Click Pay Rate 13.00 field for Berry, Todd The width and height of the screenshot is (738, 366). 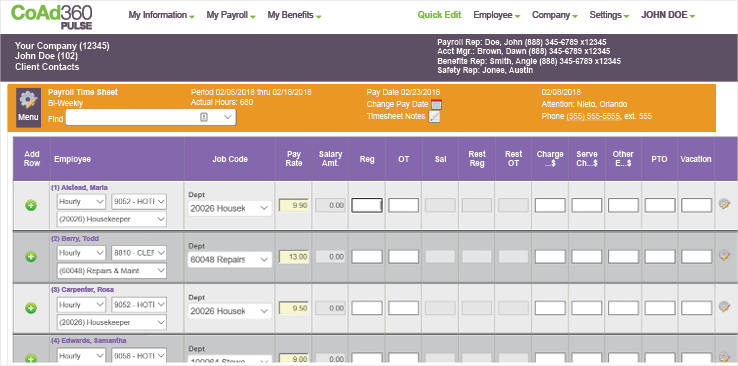click(x=294, y=257)
